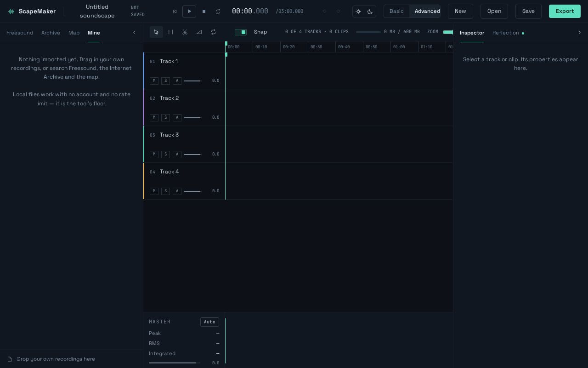The image size is (588, 368).
Task: Toggle the Snap switch
Action: tap(241, 32)
